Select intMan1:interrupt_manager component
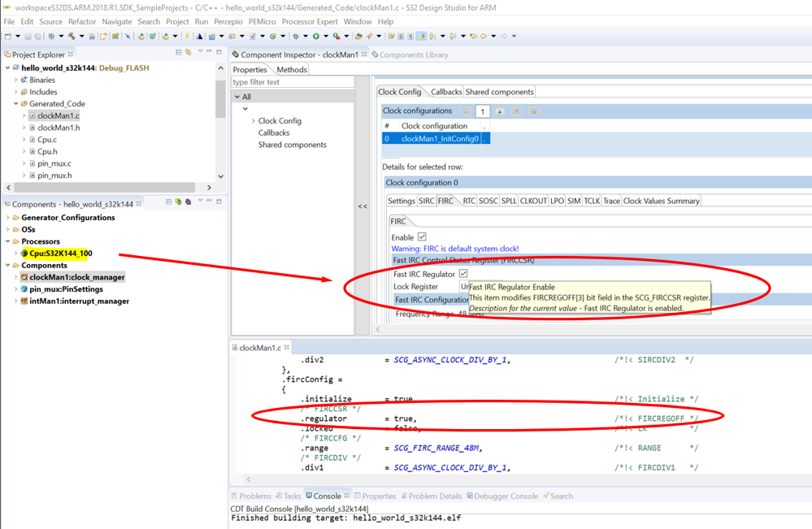The width and height of the screenshot is (812, 529). tap(75, 301)
